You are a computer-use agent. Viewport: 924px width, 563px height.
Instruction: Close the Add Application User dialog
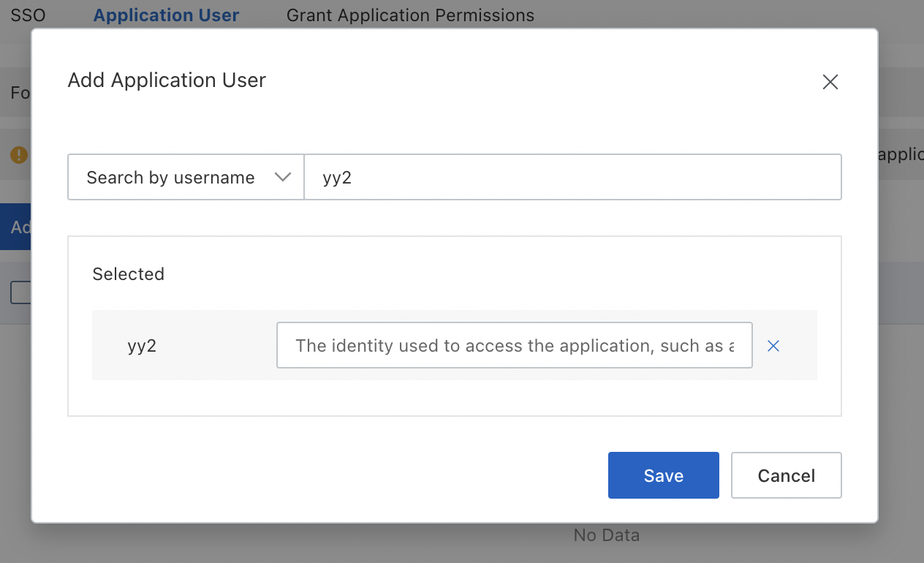[830, 82]
